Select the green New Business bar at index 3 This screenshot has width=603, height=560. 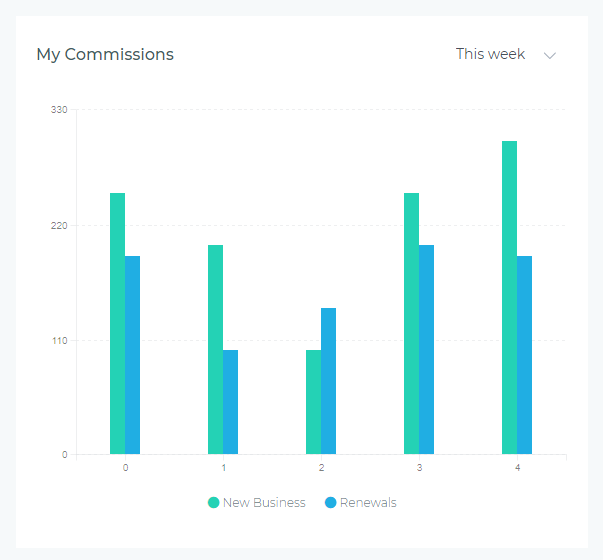tap(411, 323)
